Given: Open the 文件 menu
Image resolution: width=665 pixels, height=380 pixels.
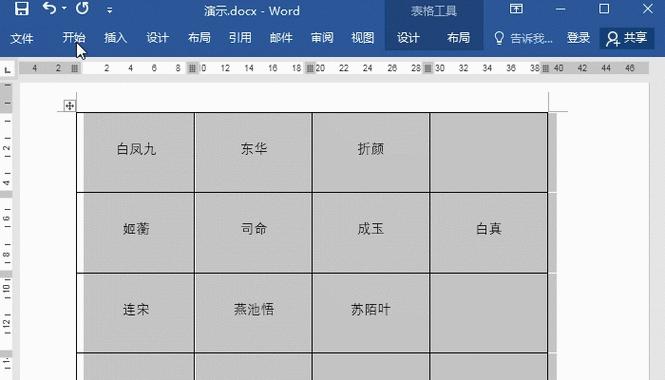Looking at the screenshot, I should click(22, 39).
